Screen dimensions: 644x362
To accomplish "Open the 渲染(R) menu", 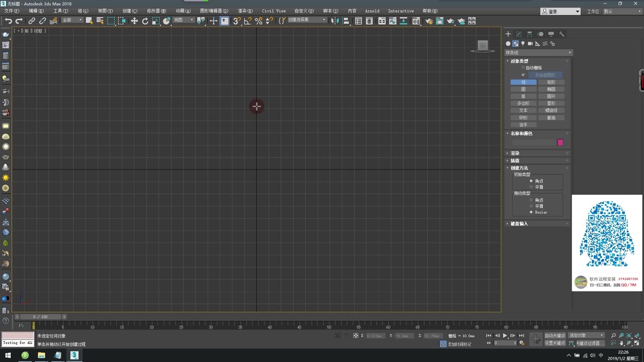I will pyautogui.click(x=245, y=11).
